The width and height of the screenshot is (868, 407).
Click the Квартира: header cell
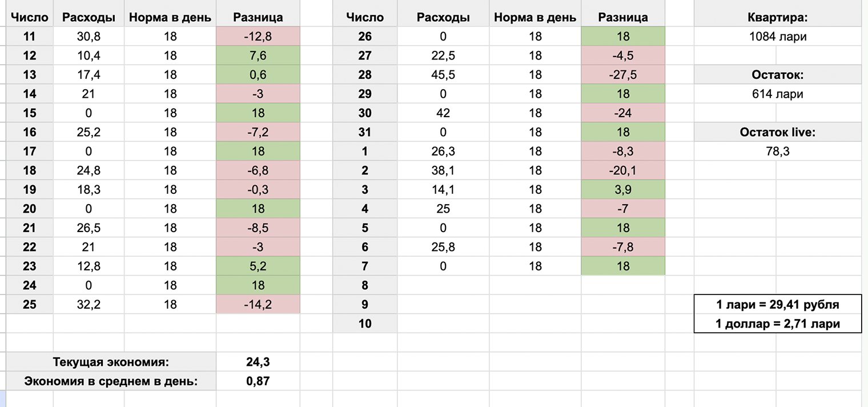coord(777,17)
